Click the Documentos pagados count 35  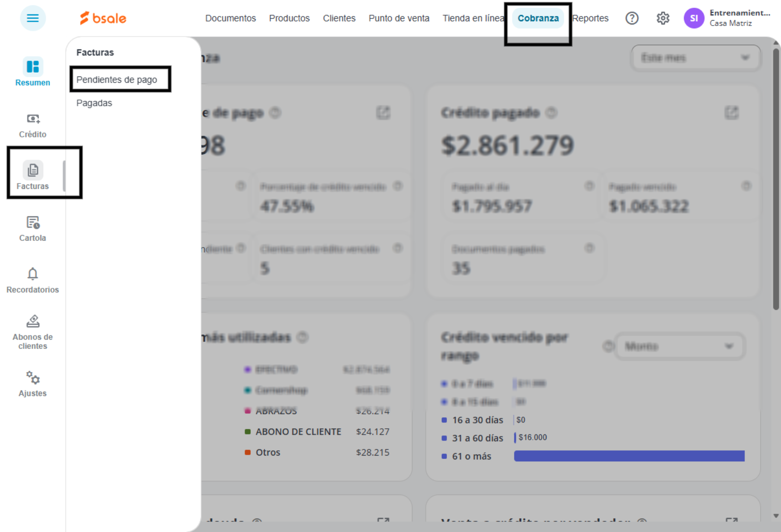(461, 268)
